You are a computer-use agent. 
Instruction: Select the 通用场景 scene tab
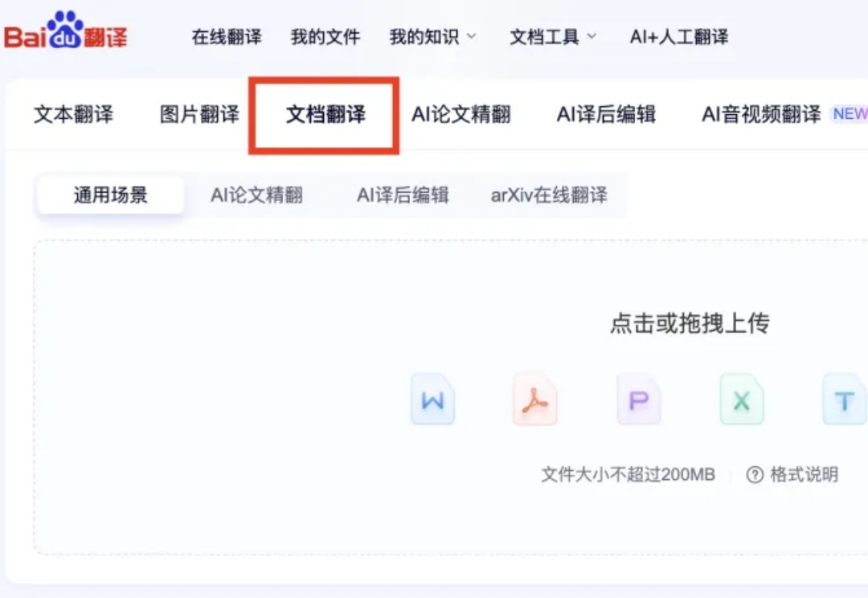109,193
